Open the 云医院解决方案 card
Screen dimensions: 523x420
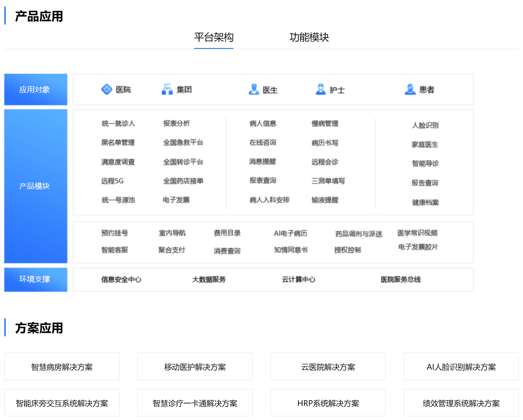(x=328, y=367)
